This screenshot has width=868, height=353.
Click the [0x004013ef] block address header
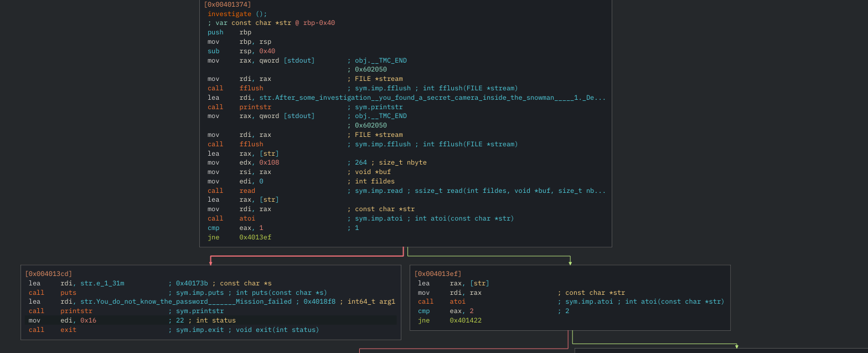(437, 274)
